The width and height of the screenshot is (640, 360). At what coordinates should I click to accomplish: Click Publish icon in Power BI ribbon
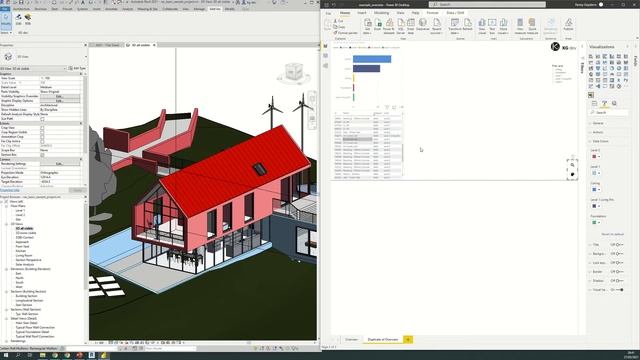pyautogui.click(x=568, y=24)
